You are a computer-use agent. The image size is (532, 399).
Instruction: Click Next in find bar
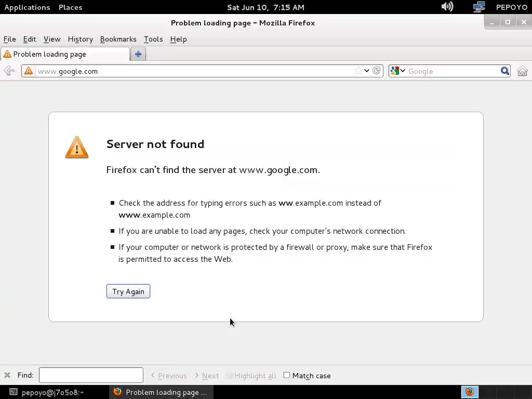(x=207, y=376)
